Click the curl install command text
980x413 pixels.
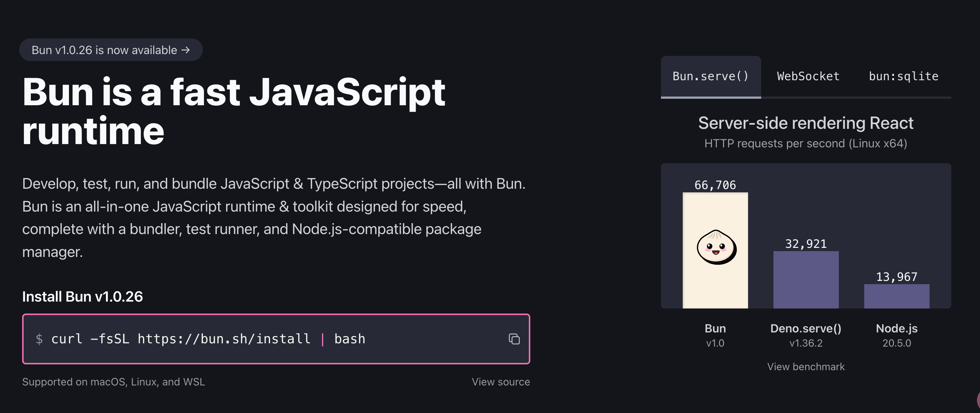[x=208, y=339]
